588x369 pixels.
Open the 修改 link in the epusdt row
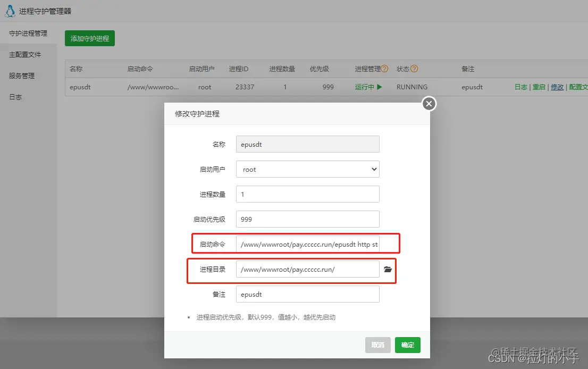(557, 87)
